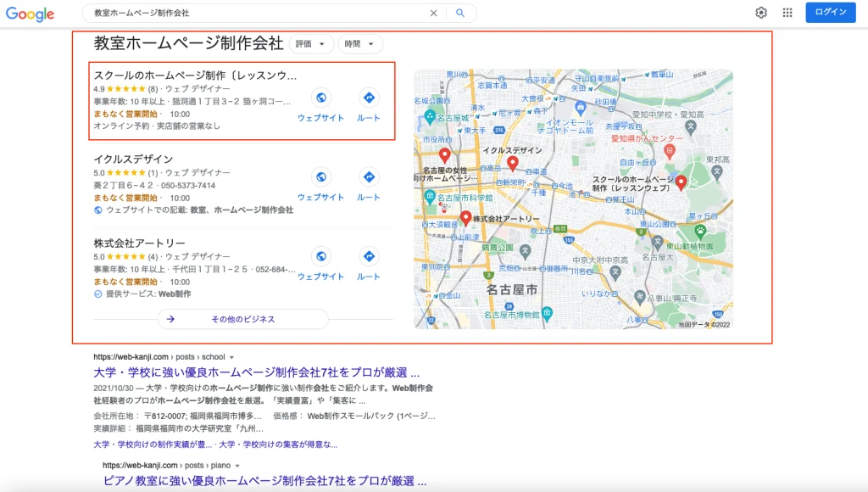868x492 pixels.
Task: Click website globe icon for スクールのホームページ制作
Action: (320, 98)
